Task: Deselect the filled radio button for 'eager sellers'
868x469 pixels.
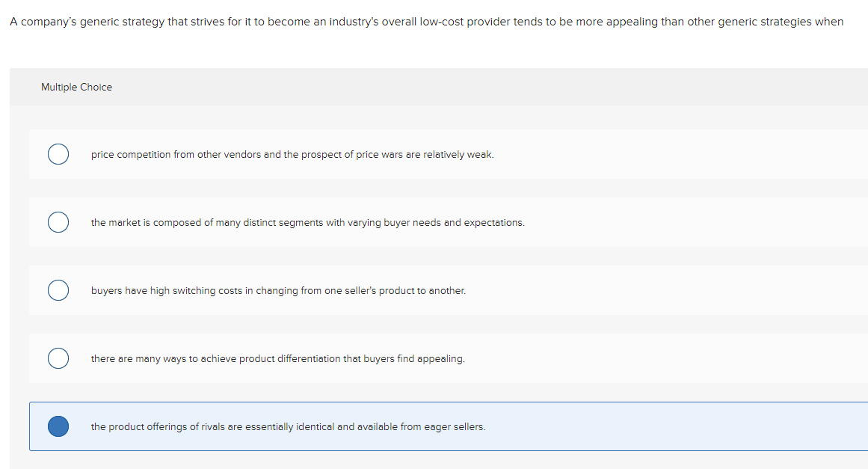Action: tap(58, 426)
